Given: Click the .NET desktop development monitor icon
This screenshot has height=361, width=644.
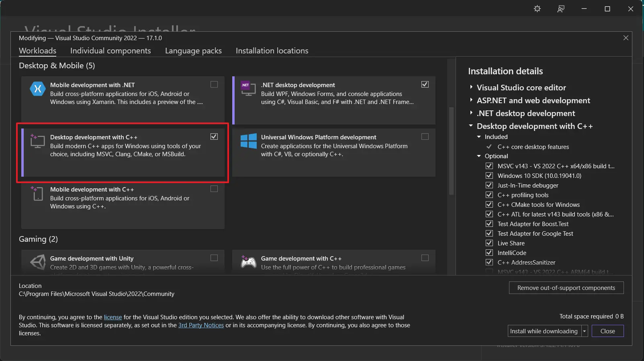Looking at the screenshot, I should (x=248, y=88).
